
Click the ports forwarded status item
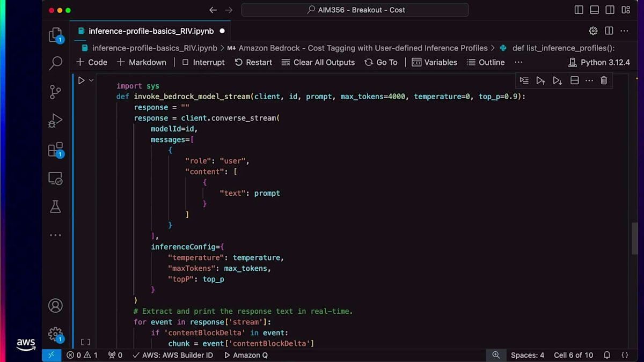(115, 355)
